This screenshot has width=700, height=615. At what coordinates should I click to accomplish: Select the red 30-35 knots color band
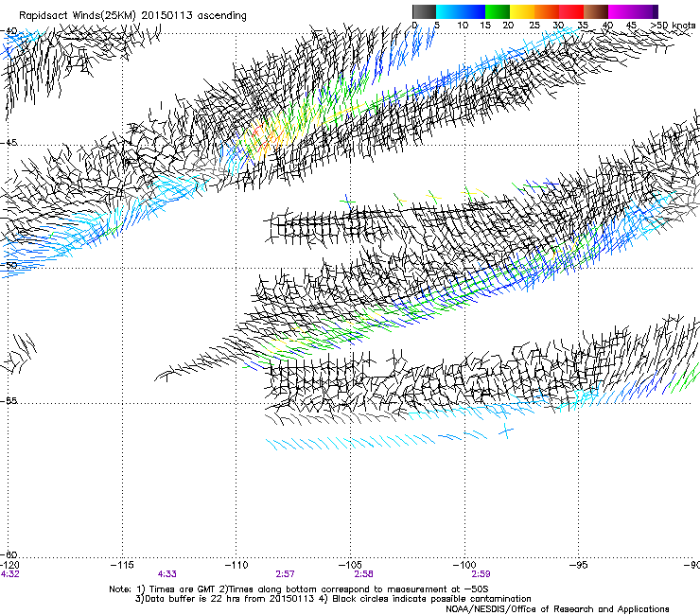pyautogui.click(x=571, y=11)
